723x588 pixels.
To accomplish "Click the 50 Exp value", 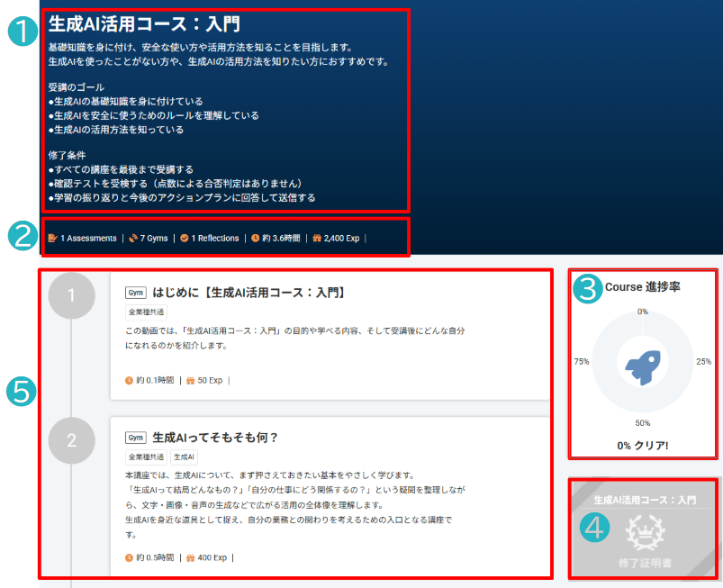I will click(210, 381).
